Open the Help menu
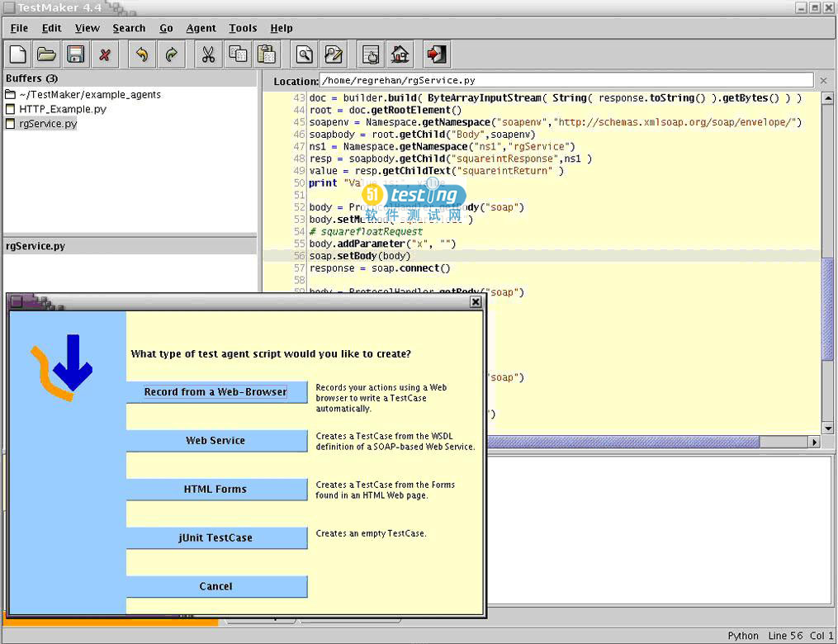 coord(281,28)
